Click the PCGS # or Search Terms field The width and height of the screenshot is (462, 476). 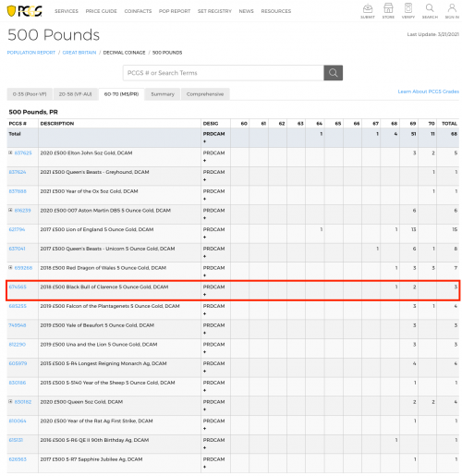(x=224, y=73)
